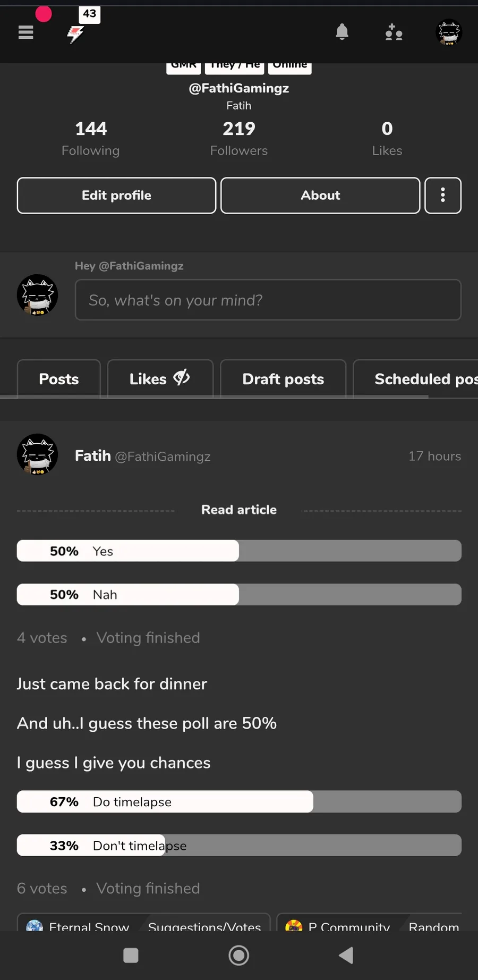Click the "So, what's on your mind?" field
The height and width of the screenshot is (980, 478).
click(268, 300)
